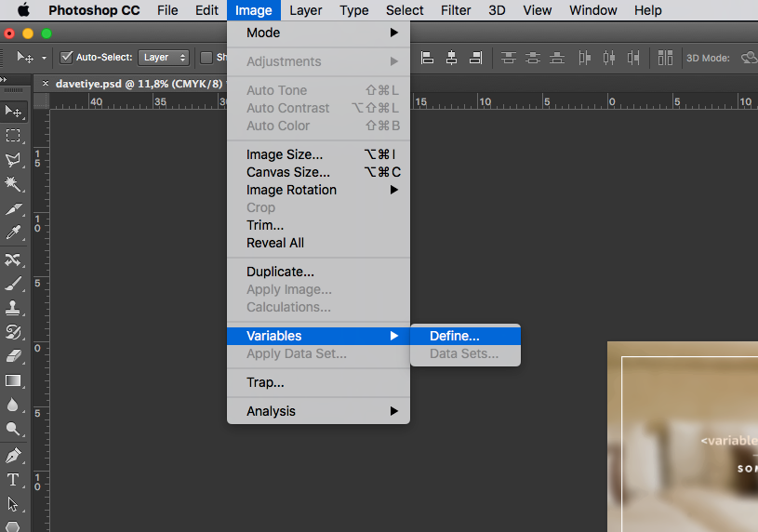Open the Window menu
The height and width of the screenshot is (532, 758).
(x=593, y=10)
